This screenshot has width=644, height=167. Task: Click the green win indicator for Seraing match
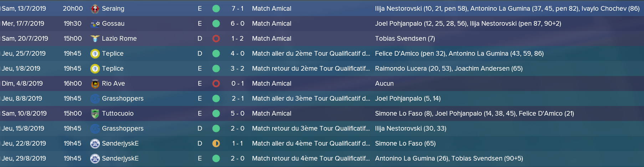coord(216,9)
